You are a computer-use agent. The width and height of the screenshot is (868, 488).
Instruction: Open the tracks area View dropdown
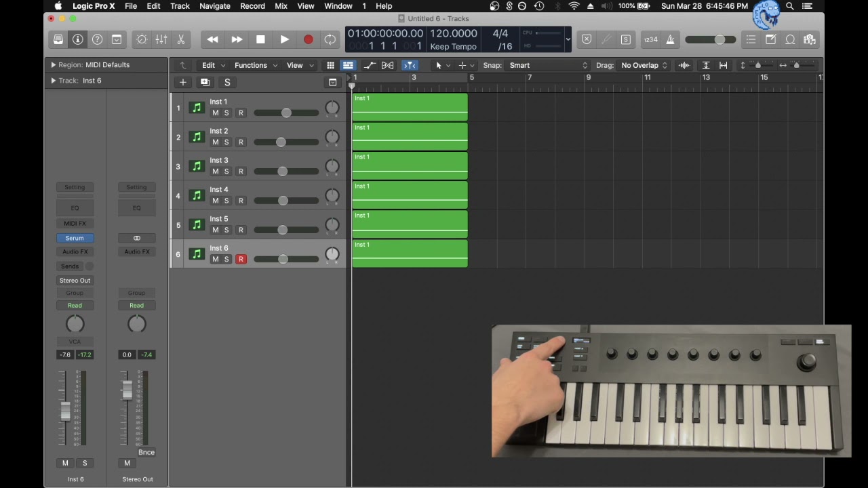pos(300,65)
